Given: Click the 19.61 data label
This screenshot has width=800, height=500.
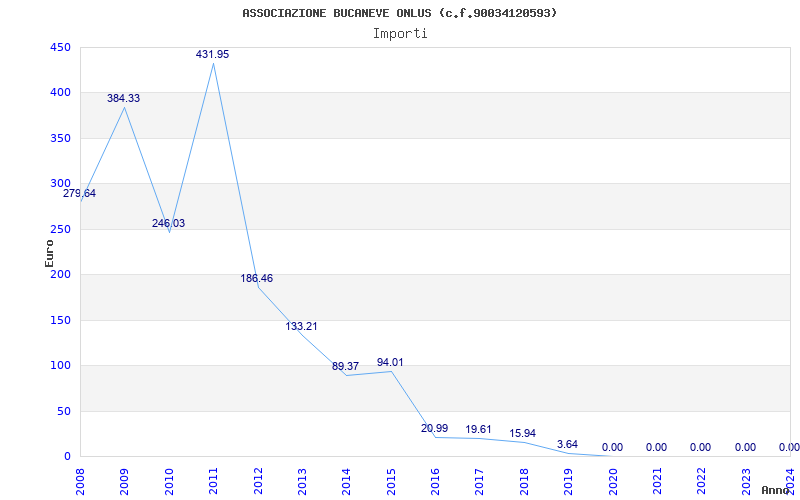Looking at the screenshot, I should coord(479,430).
